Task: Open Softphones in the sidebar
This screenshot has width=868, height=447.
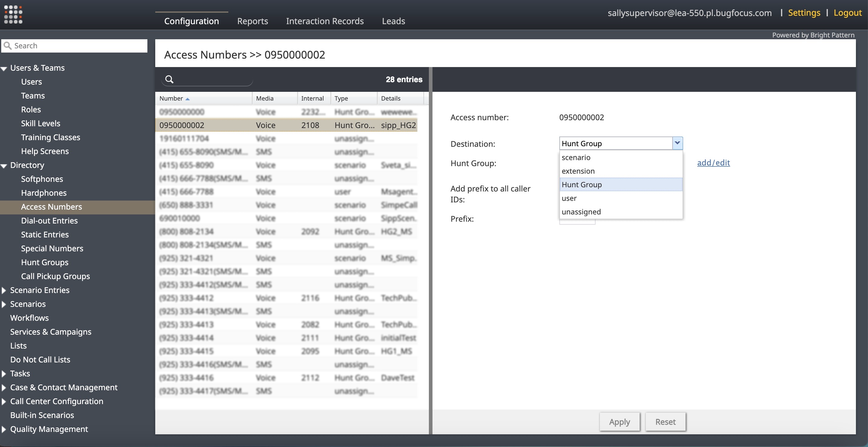Action: tap(42, 179)
